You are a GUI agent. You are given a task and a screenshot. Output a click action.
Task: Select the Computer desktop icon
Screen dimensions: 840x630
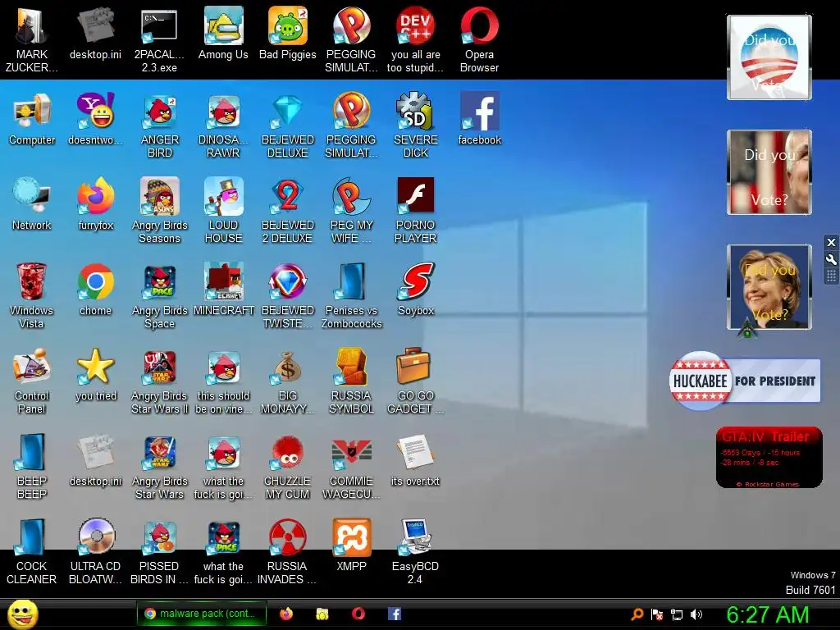(32, 119)
